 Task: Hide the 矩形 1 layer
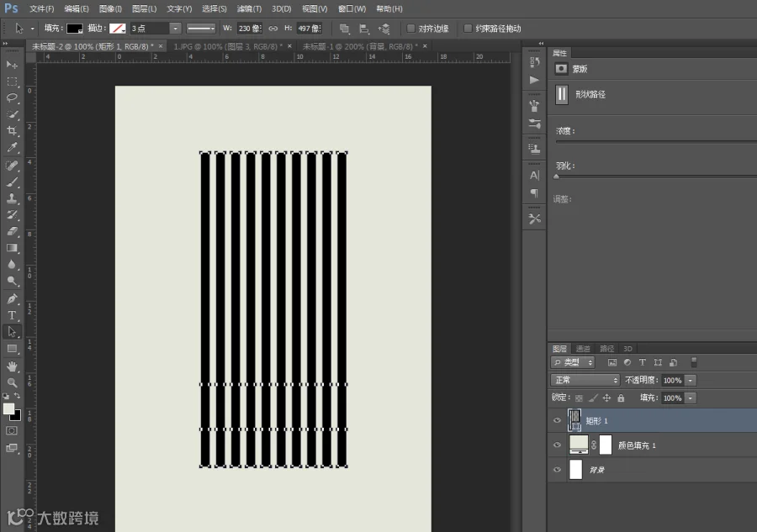pos(557,420)
